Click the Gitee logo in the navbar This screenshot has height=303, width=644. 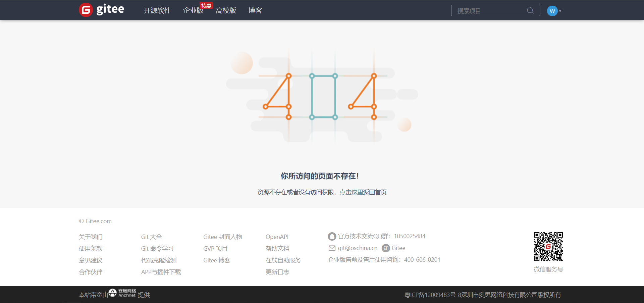[x=101, y=10]
